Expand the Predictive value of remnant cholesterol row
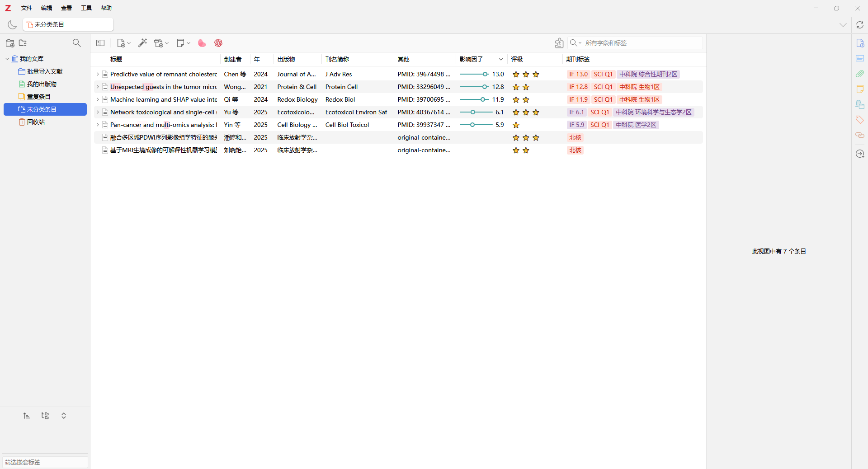The height and width of the screenshot is (469, 868). [97, 74]
